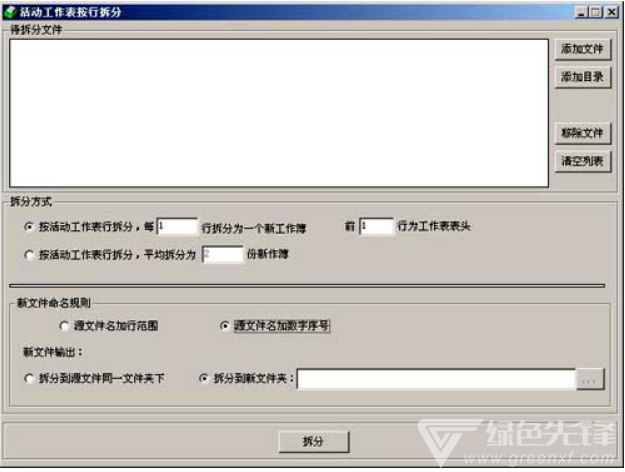Select 每N行拆分为一个新工作簿 radio option
The height and width of the screenshot is (472, 625).
[29, 227]
